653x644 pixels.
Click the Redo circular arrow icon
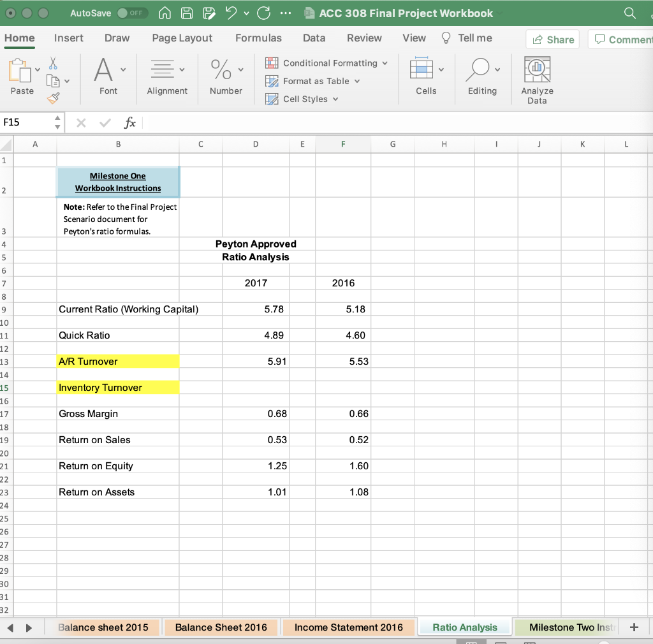tap(263, 13)
